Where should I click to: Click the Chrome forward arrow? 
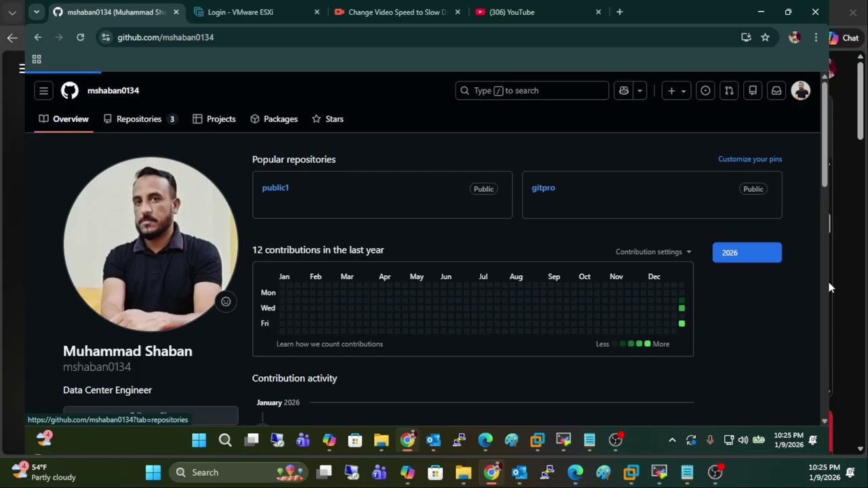coord(59,37)
